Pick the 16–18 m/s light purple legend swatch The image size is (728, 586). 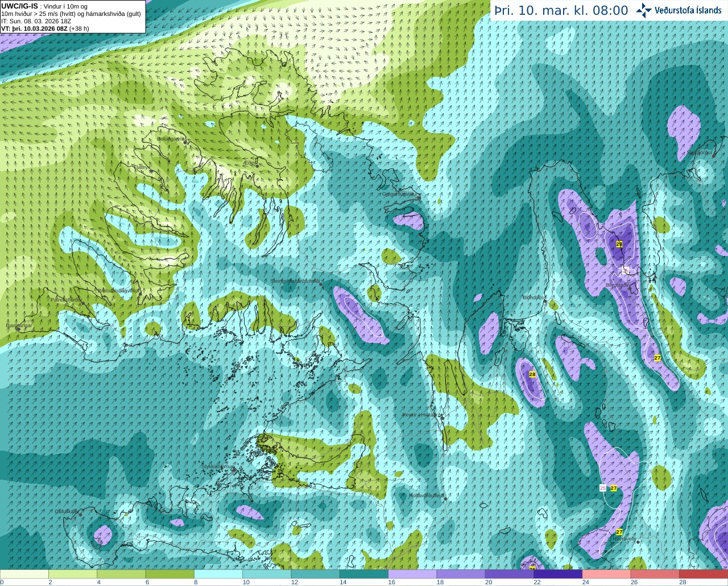pyautogui.click(x=412, y=573)
